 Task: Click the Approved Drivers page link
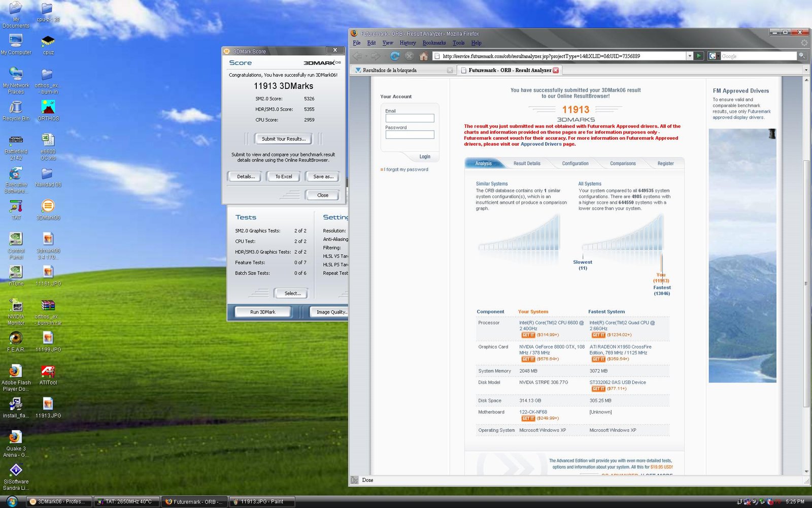[540, 144]
